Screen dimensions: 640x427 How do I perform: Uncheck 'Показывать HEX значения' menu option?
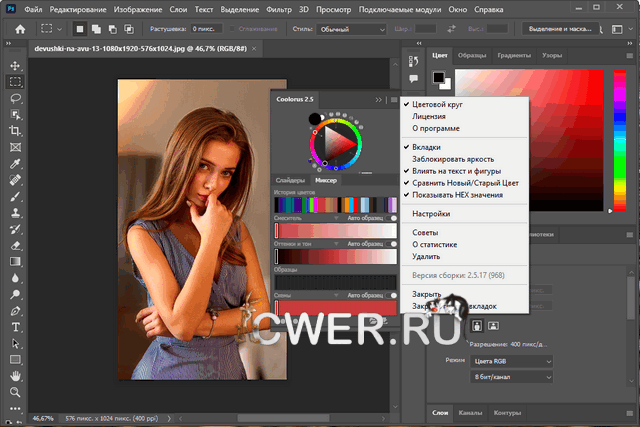tap(459, 194)
